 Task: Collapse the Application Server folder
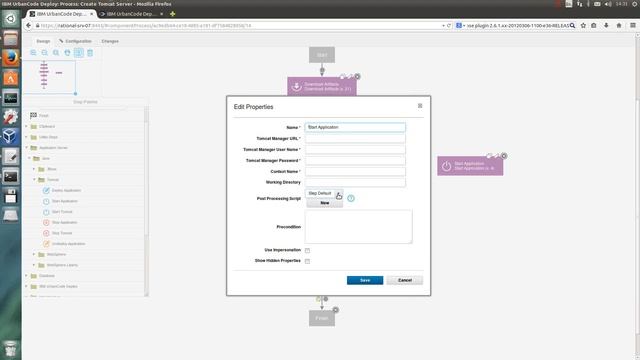[27, 148]
